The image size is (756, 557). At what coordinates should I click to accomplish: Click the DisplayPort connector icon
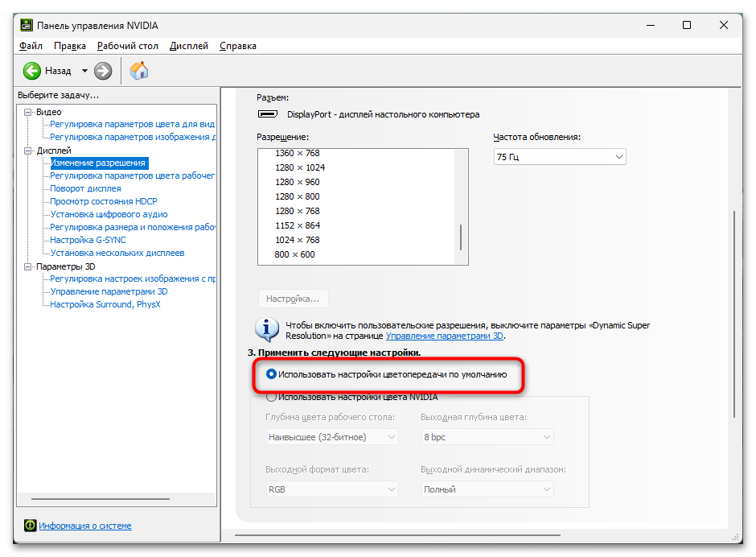tap(268, 114)
